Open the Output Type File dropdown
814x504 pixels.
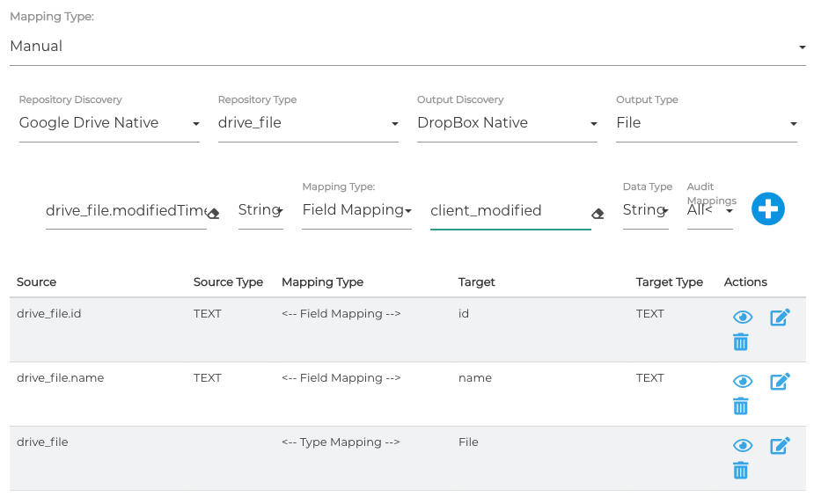coord(706,123)
